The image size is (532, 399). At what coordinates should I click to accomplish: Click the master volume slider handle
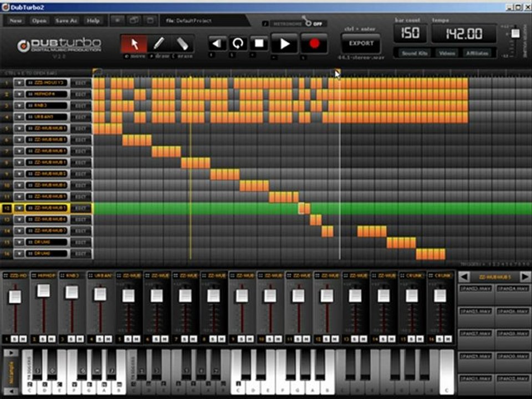pyautogui.click(x=515, y=33)
